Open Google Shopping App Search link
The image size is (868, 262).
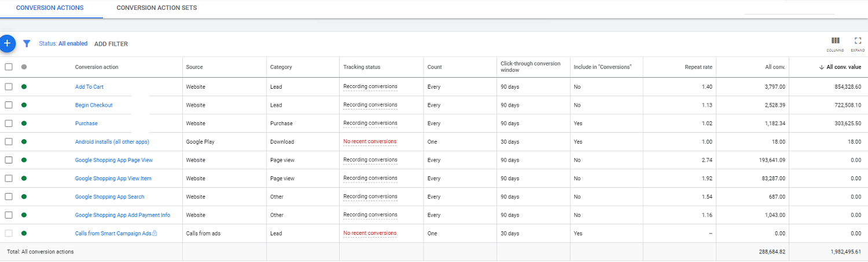[110, 196]
